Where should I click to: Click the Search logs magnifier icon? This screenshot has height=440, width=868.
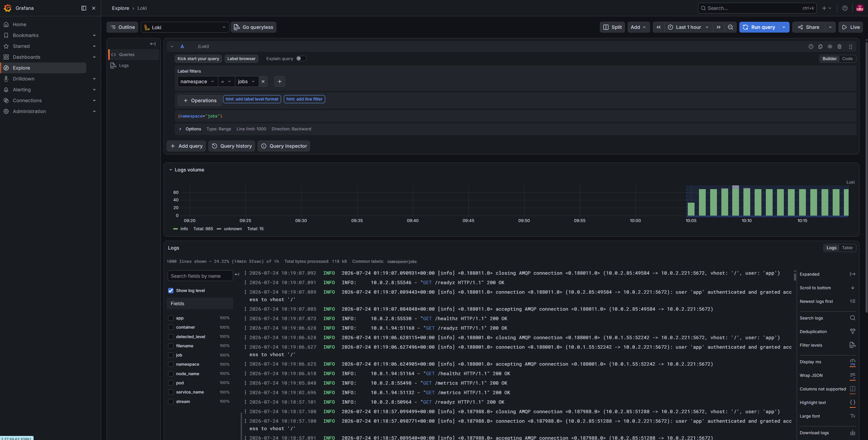pos(853,318)
